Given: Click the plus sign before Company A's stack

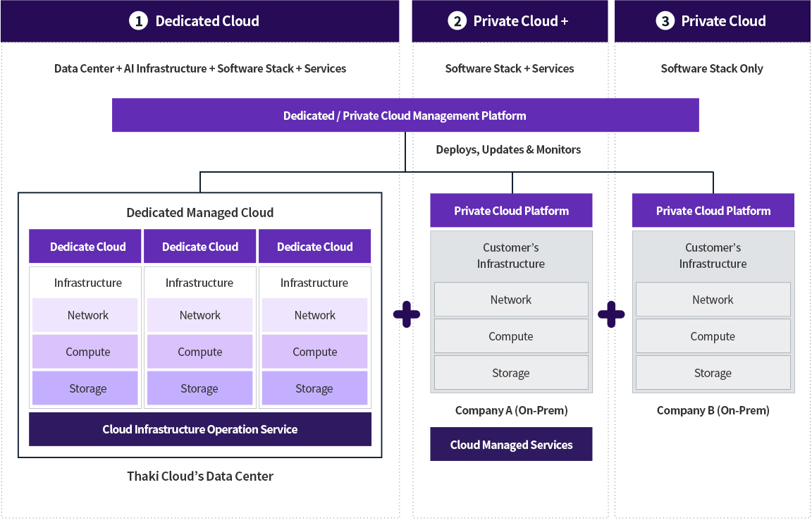Looking at the screenshot, I should point(406,315).
